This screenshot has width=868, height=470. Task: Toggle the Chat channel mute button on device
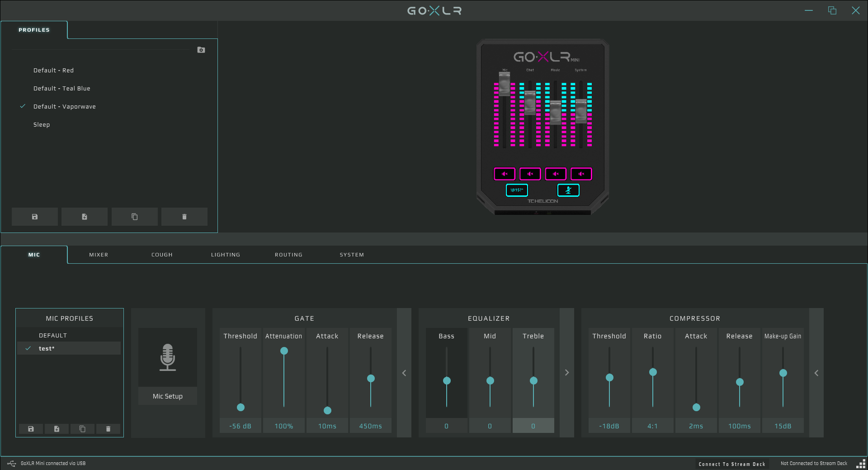(x=530, y=174)
